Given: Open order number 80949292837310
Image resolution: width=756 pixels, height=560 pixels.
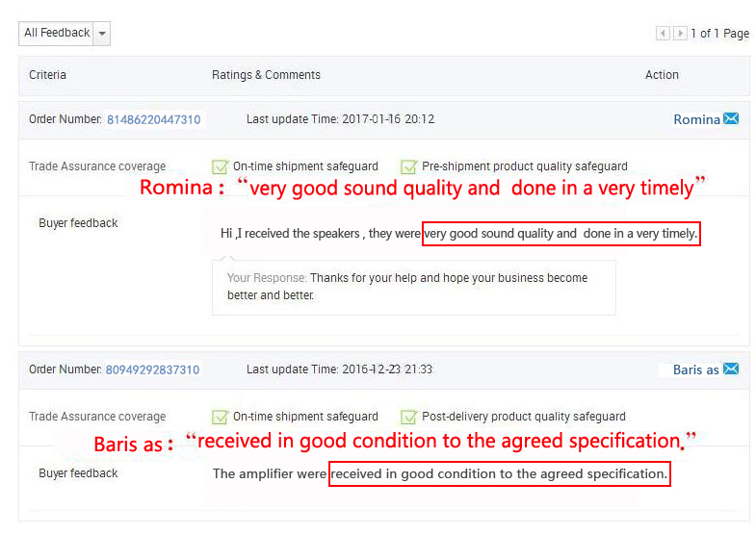Looking at the screenshot, I should [152, 369].
